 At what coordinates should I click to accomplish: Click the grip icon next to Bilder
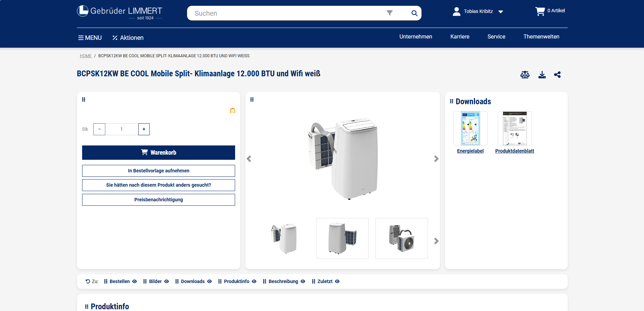click(x=145, y=281)
